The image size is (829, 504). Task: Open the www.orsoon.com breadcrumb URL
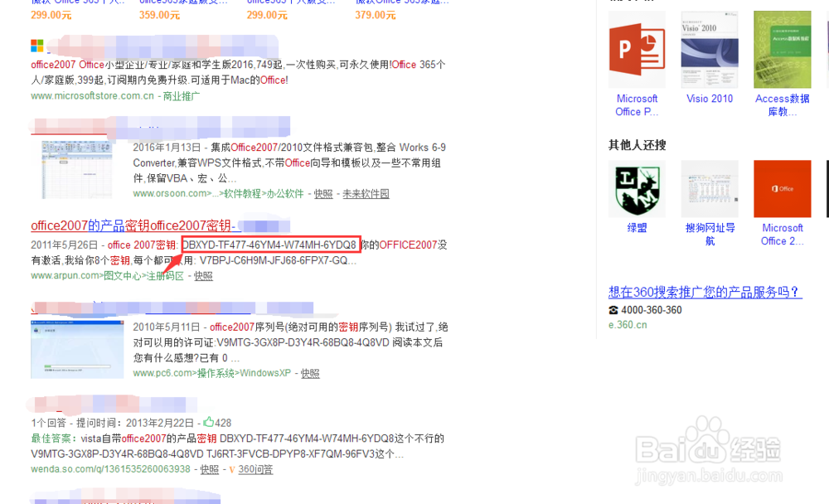(218, 194)
